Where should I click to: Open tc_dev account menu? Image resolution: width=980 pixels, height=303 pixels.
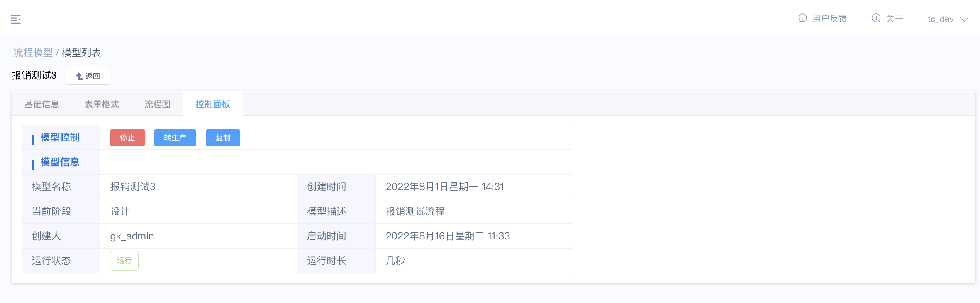tap(948, 19)
